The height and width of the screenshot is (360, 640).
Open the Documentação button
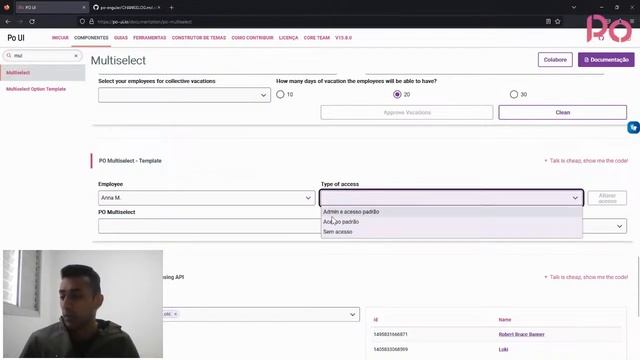606,60
